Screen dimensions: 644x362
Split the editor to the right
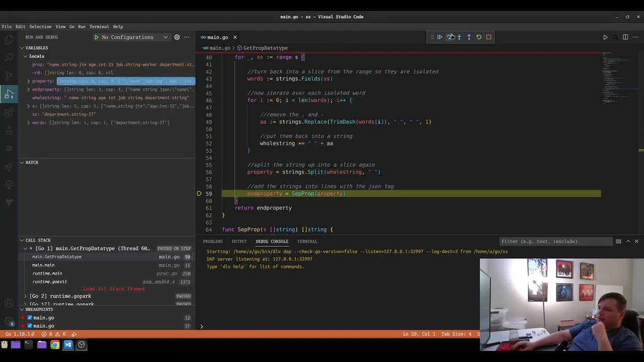(625, 37)
